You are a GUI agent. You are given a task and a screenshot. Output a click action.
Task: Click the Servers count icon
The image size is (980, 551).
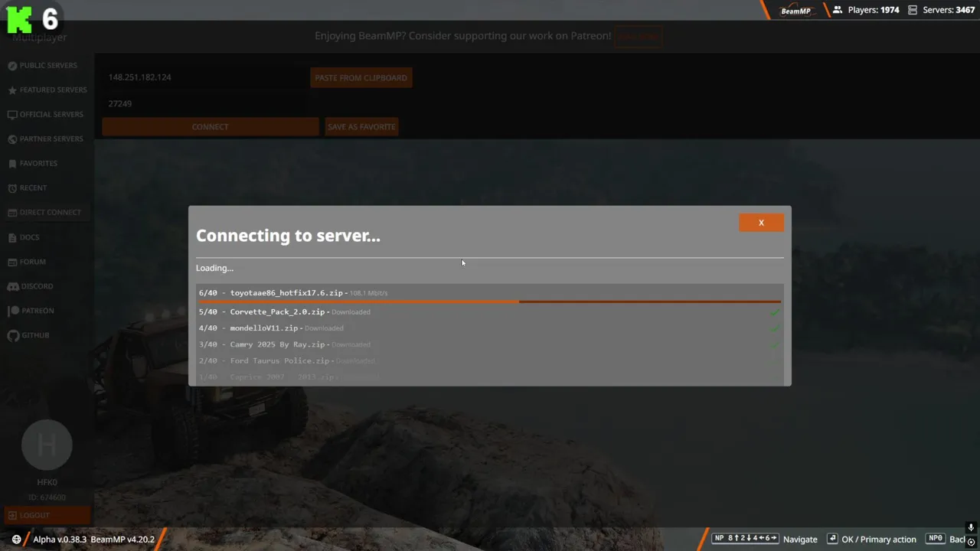(913, 10)
